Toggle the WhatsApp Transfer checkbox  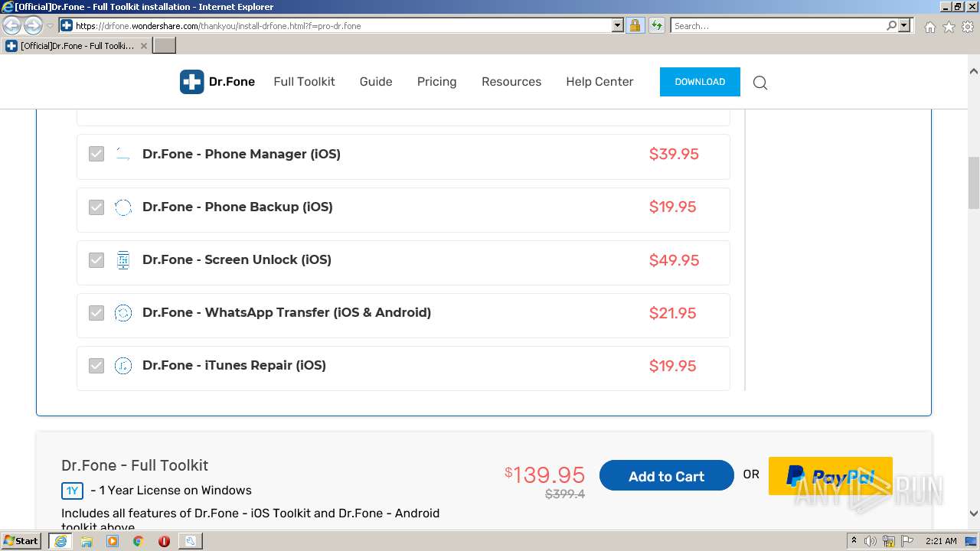[96, 313]
